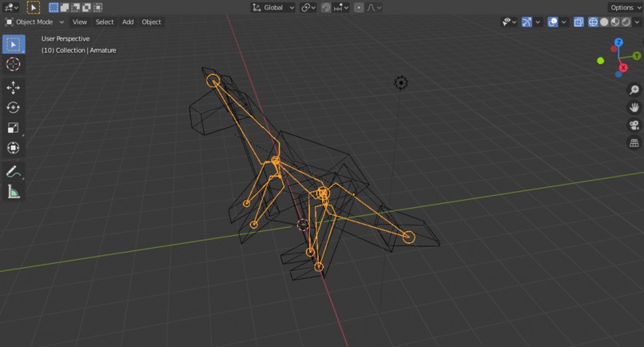Switch to wireframe viewport shading
Screen dimensions: 644x347
pyautogui.click(x=593, y=22)
